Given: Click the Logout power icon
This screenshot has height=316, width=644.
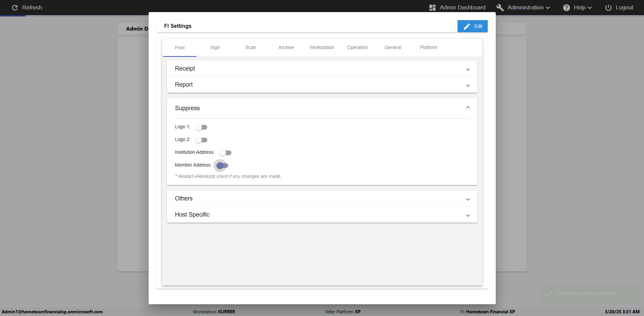Looking at the screenshot, I should coord(608,8).
